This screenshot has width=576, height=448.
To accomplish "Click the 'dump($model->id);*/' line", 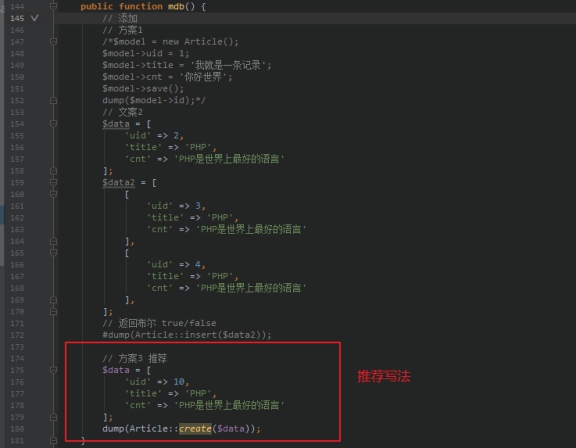I will 154,100.
